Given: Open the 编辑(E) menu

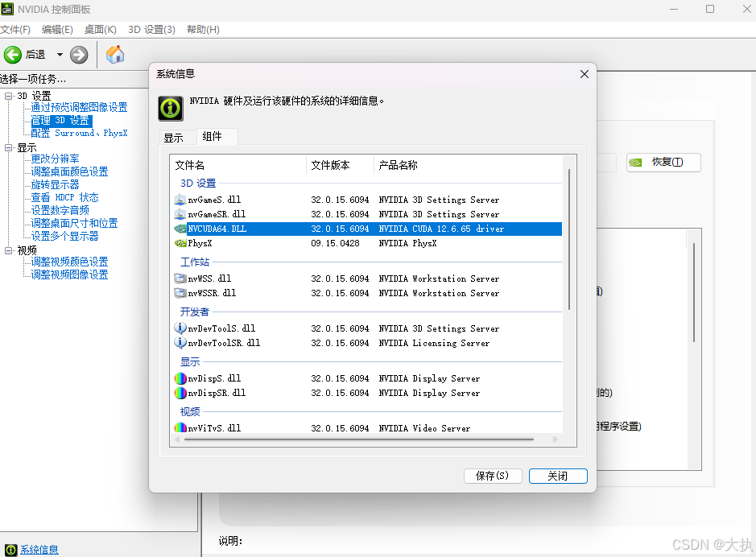Looking at the screenshot, I should [x=57, y=30].
